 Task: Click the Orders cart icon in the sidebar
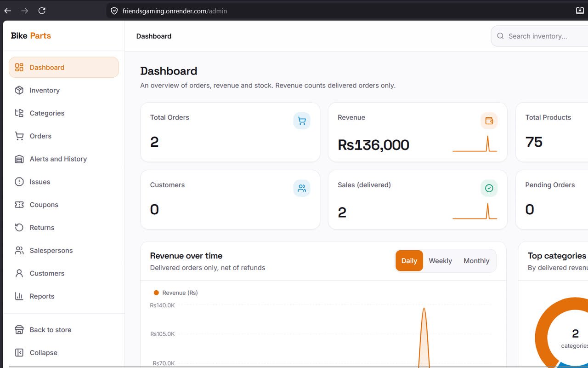pyautogui.click(x=19, y=136)
